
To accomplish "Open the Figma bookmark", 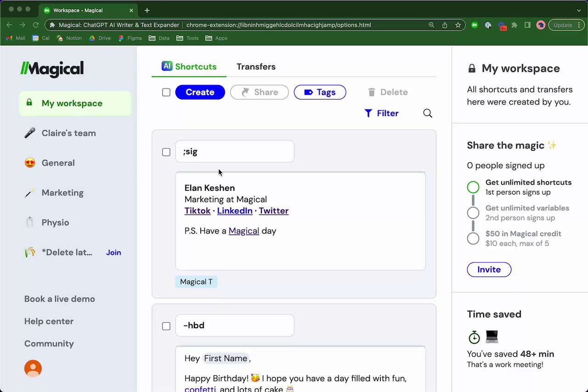I will click(x=130, y=38).
